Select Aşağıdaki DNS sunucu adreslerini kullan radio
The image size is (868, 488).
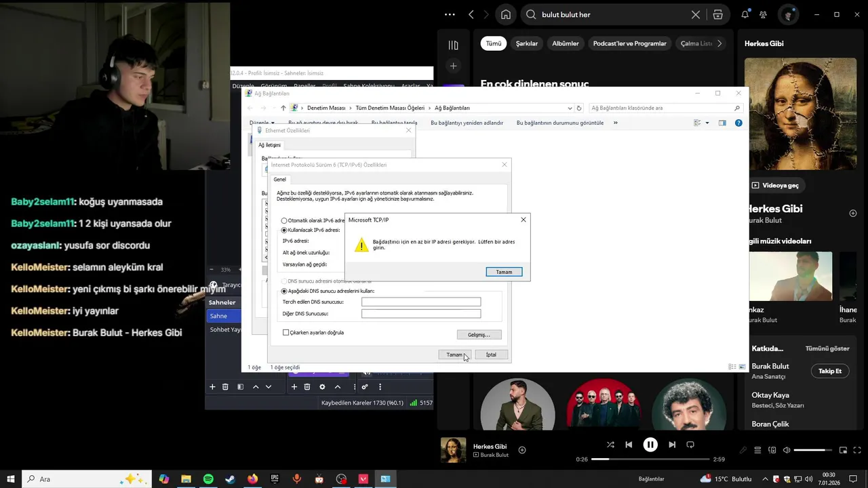point(285,291)
